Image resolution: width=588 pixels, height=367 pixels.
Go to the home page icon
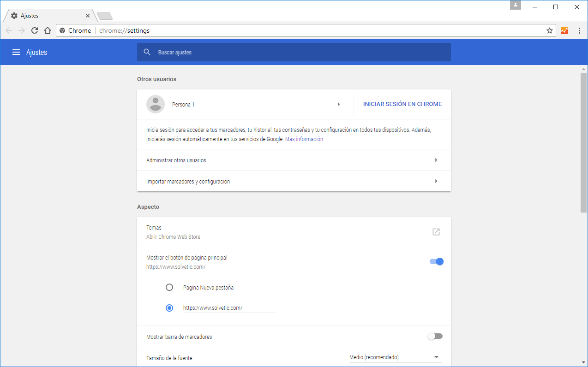[47, 30]
